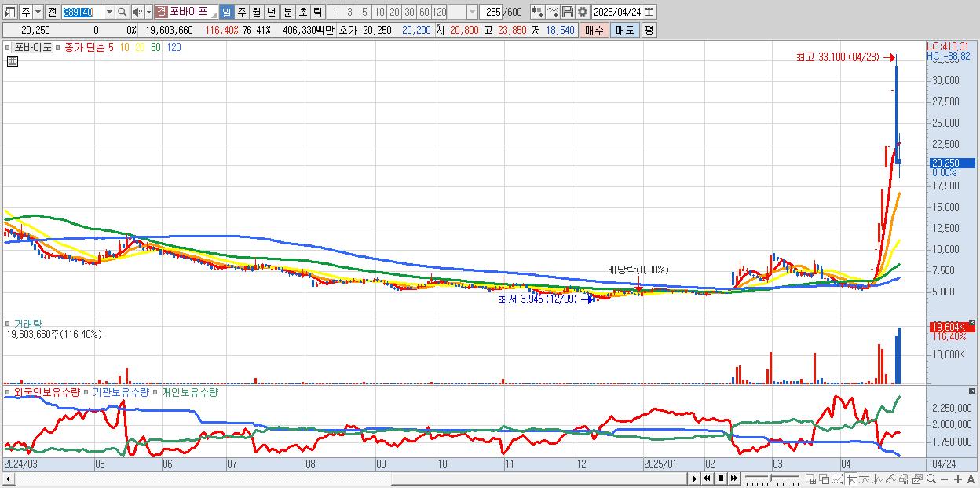This screenshot has height=488, width=980.
Task: Toggle the 포바이포 price series label on chart
Action: 33,47
